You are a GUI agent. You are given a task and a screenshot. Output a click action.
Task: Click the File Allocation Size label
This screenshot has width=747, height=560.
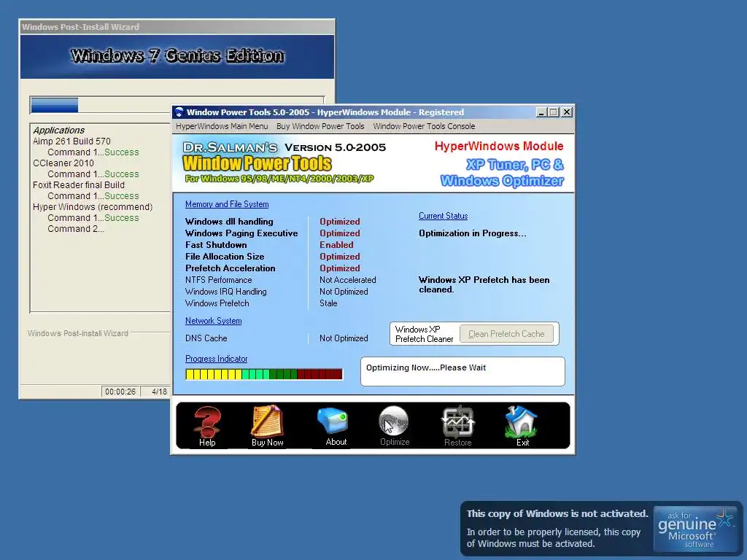[225, 257]
